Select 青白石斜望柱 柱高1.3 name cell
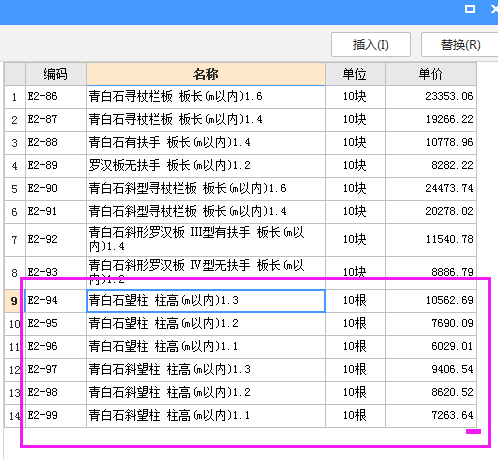Screen dimensions: 498x459 (x=206, y=370)
